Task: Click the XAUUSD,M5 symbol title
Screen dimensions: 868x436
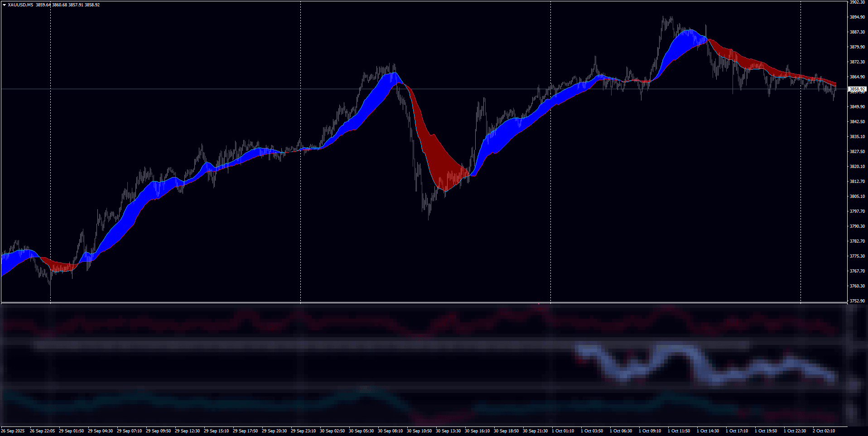Action: [20, 5]
